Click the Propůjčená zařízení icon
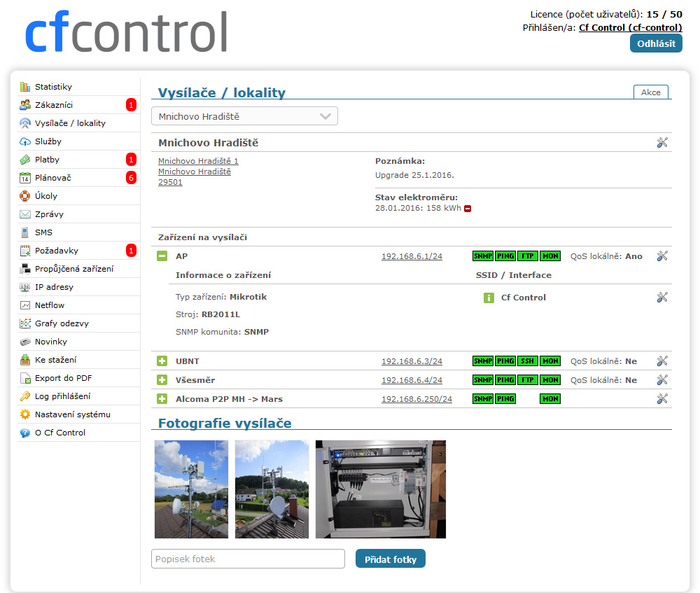 point(25,269)
